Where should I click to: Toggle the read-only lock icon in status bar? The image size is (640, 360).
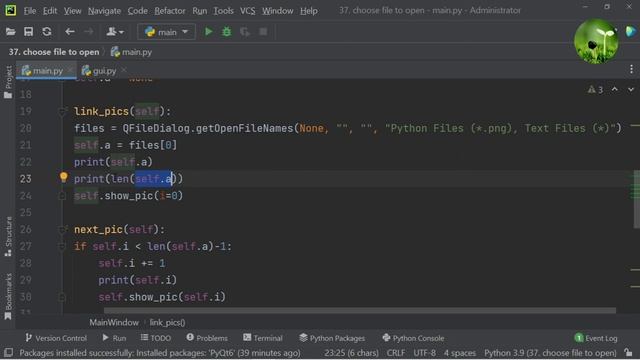click(x=629, y=352)
